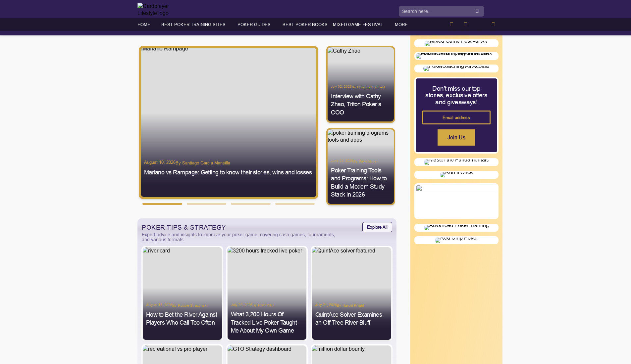
Task: Click the search submit icon in search box
Action: click(477, 11)
